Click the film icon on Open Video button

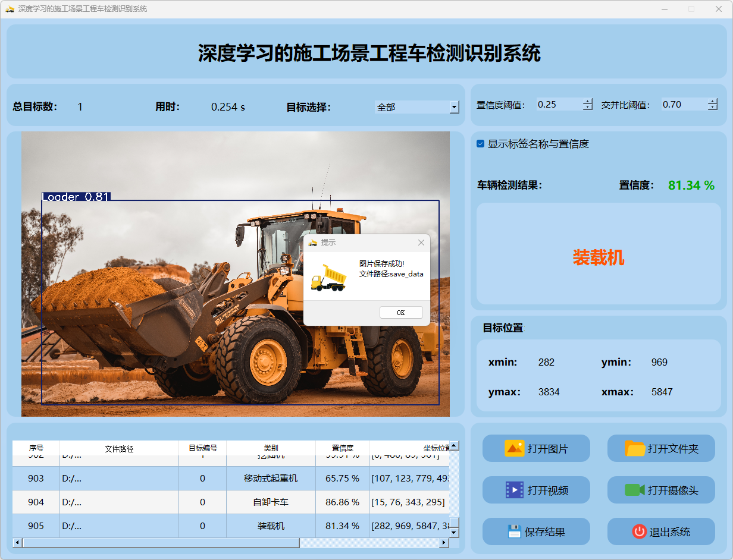(x=514, y=490)
